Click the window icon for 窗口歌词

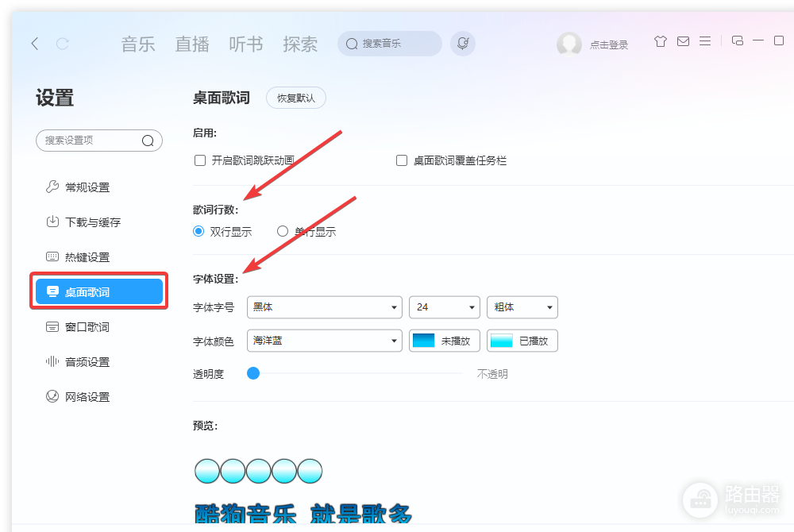[x=52, y=327]
